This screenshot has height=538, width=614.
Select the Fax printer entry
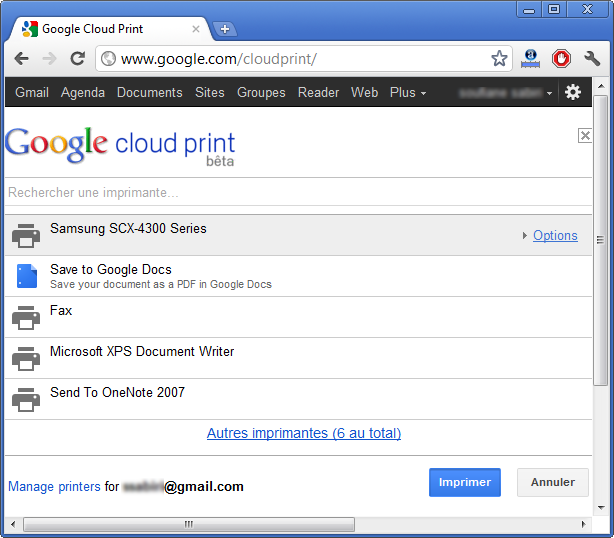(x=298, y=317)
